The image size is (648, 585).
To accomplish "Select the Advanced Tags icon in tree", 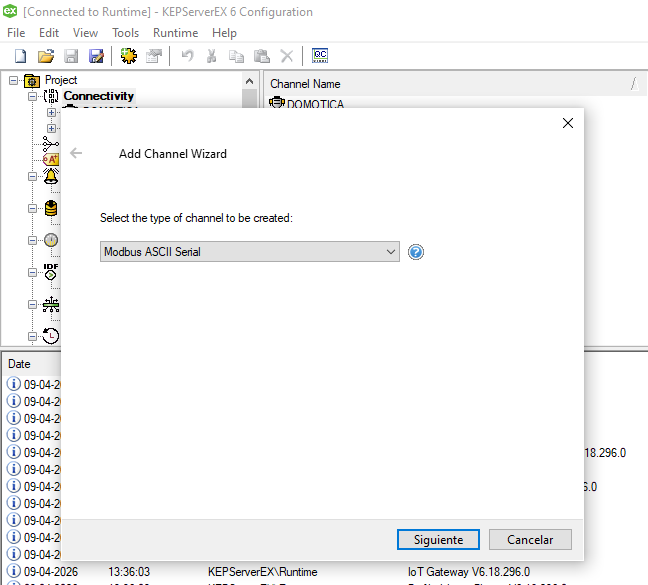I will coord(51,159).
